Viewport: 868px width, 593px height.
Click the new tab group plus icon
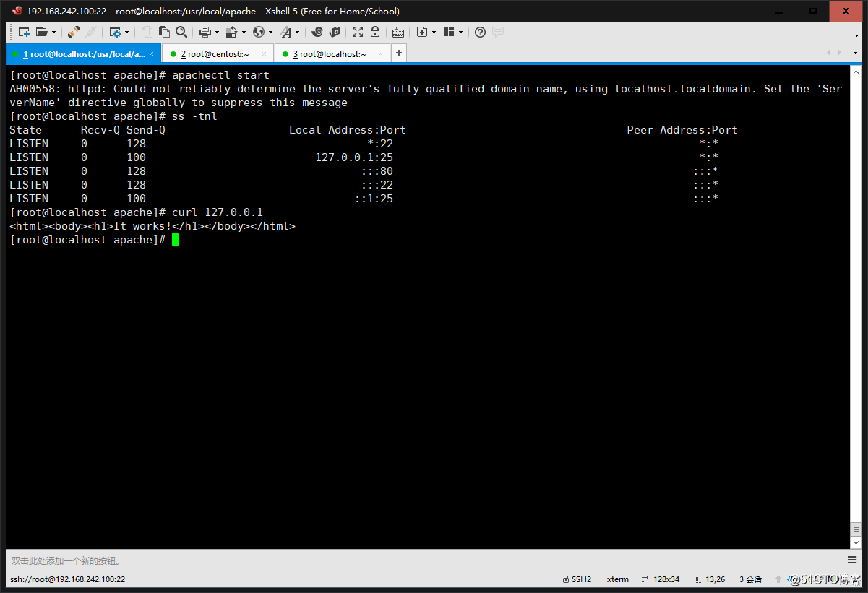[x=422, y=32]
